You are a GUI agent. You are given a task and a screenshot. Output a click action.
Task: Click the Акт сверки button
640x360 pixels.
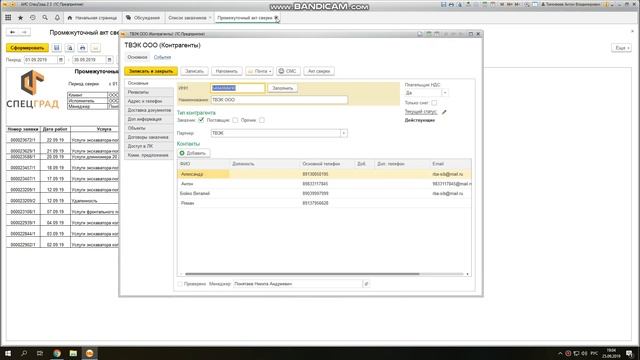pyautogui.click(x=319, y=71)
